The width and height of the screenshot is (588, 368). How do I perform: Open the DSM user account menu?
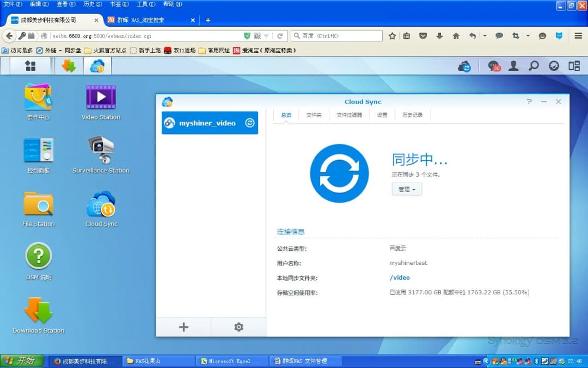[x=513, y=66]
